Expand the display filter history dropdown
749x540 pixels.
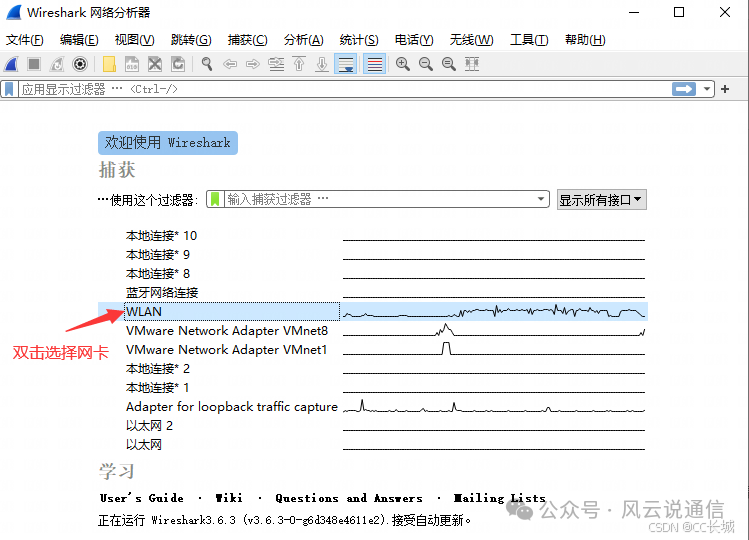[x=707, y=89]
